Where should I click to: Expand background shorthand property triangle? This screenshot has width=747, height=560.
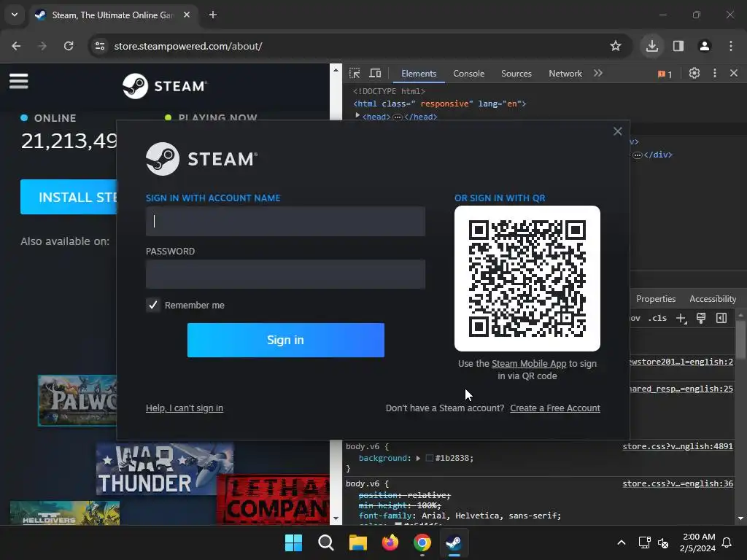pos(418,458)
